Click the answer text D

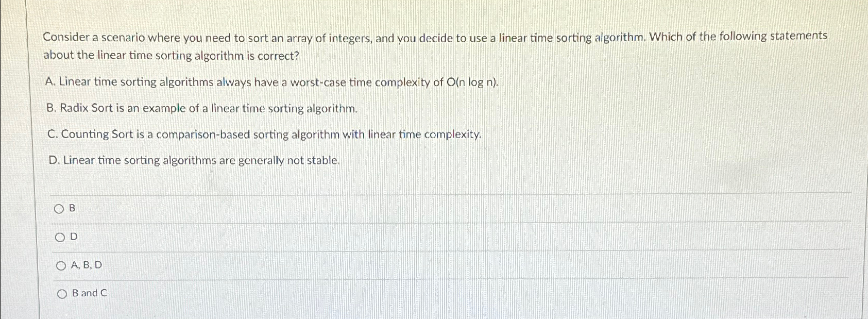(73, 237)
